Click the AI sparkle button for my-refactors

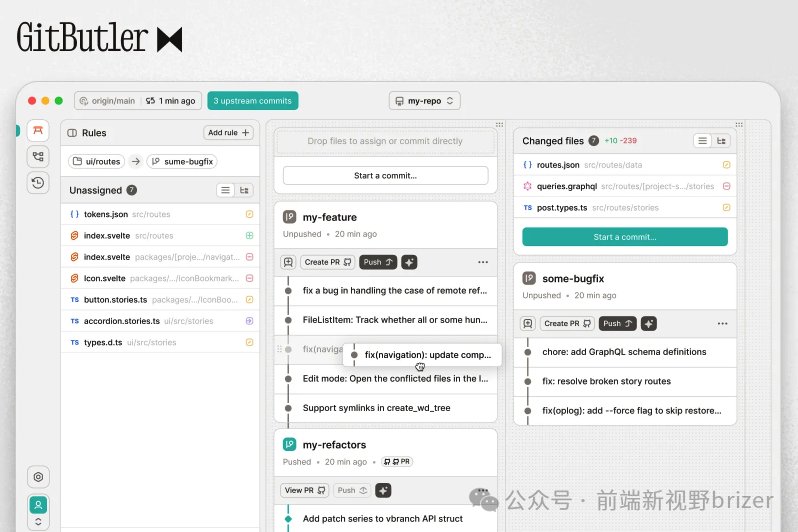pos(383,490)
